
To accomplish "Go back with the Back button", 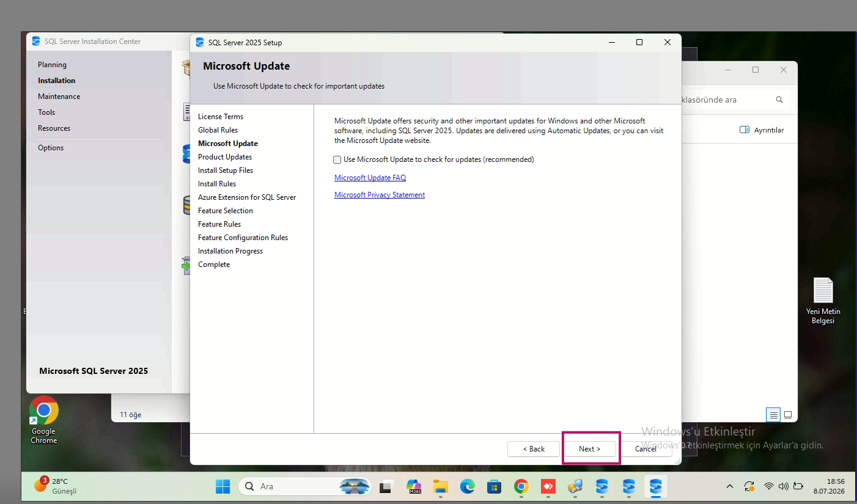I will pyautogui.click(x=534, y=449).
